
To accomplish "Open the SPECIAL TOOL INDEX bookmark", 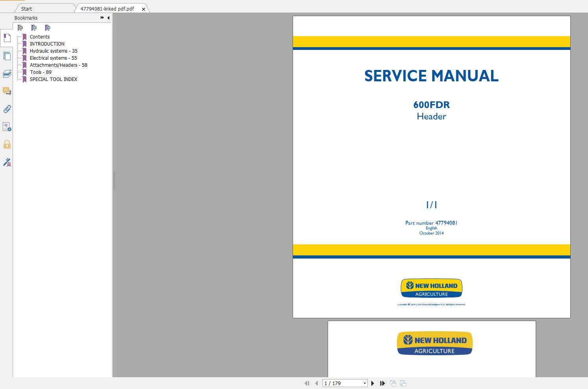I will coord(53,79).
